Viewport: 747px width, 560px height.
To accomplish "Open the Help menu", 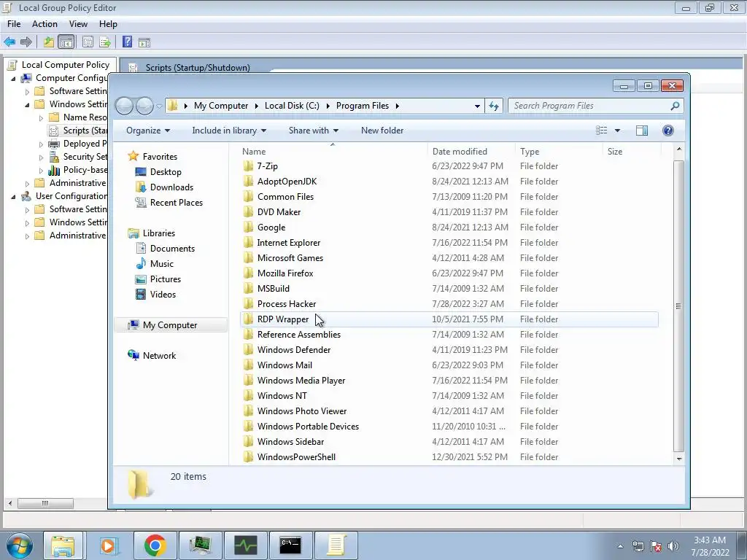I will tap(108, 24).
